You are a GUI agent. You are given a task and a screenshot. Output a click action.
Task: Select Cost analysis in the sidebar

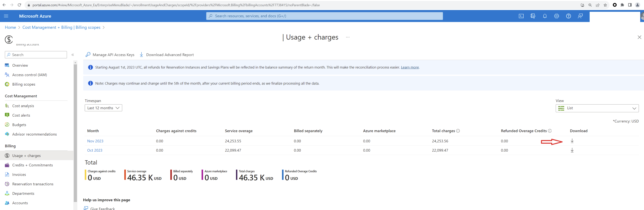click(23, 106)
